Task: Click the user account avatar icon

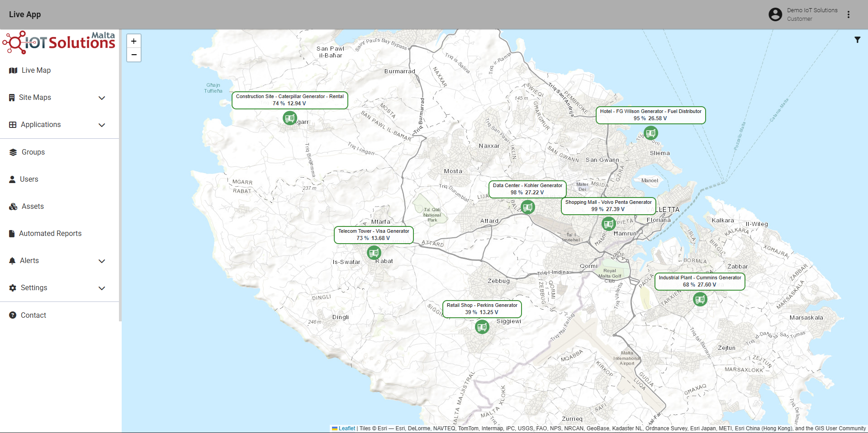Action: point(775,14)
